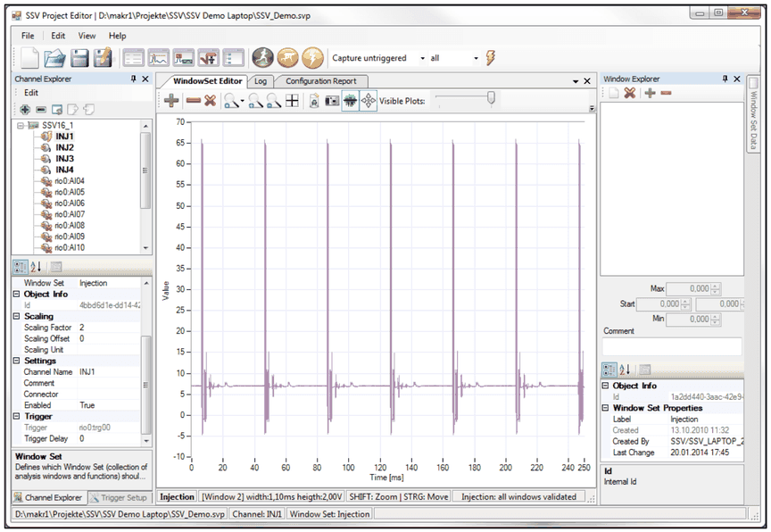The width and height of the screenshot is (771, 532).
Task: Click the round lightning-bolt icon
Action: pyautogui.click(x=312, y=58)
